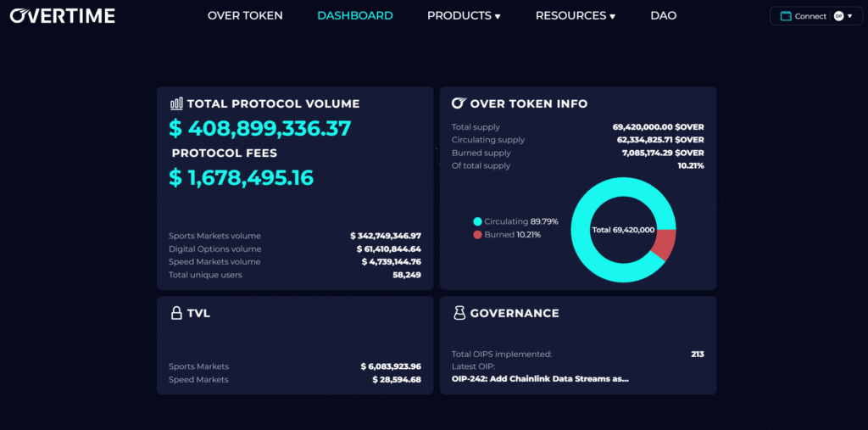Select the Dashboard tab in navigation
The width and height of the screenshot is (868, 430).
(x=354, y=15)
